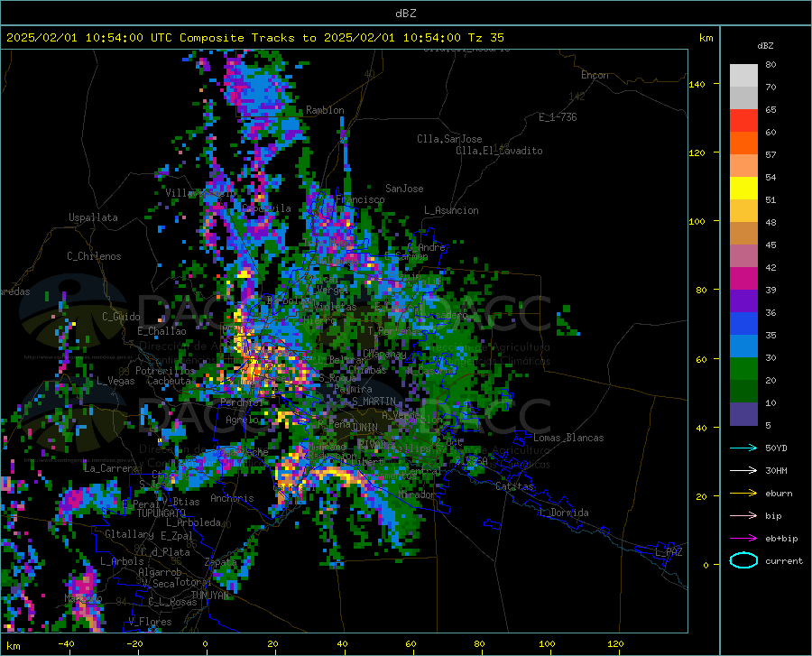The width and height of the screenshot is (812, 656).
Task: Click the 'Clla.SanJose' map label
Action: [x=449, y=139]
